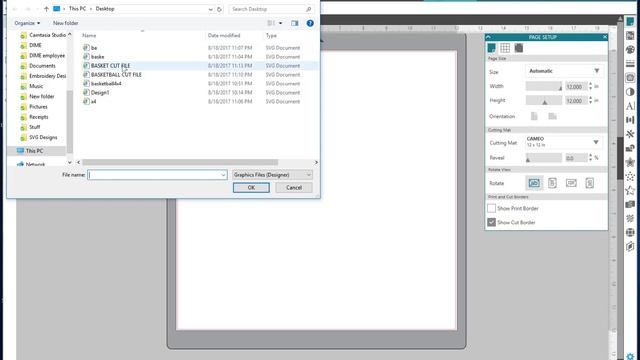Click the Cancel button in the file dialog
This screenshot has width=640, height=360.
tap(294, 188)
